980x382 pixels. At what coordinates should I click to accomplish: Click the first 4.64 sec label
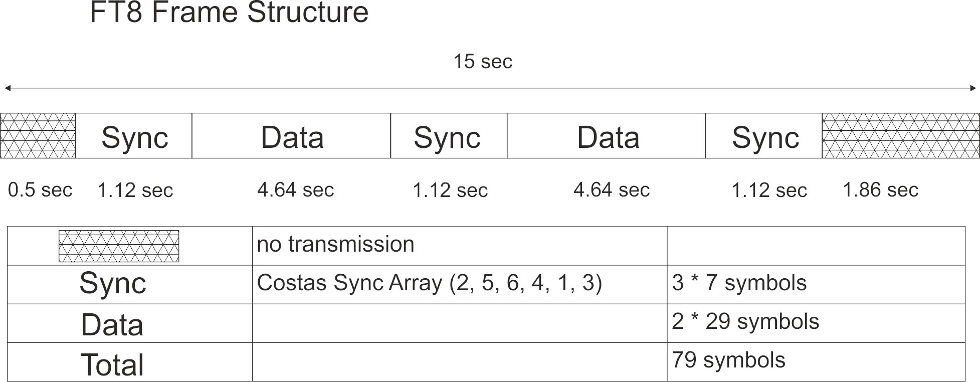point(295,190)
